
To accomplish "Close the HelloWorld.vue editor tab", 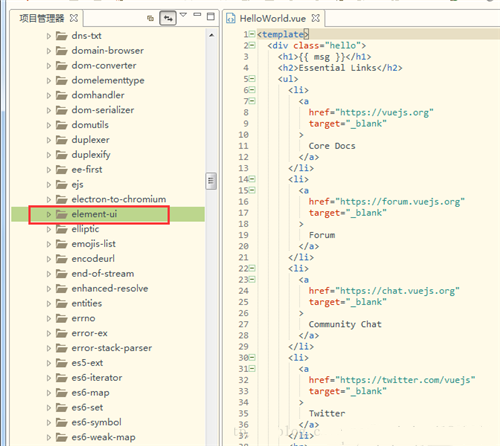I will (x=315, y=18).
